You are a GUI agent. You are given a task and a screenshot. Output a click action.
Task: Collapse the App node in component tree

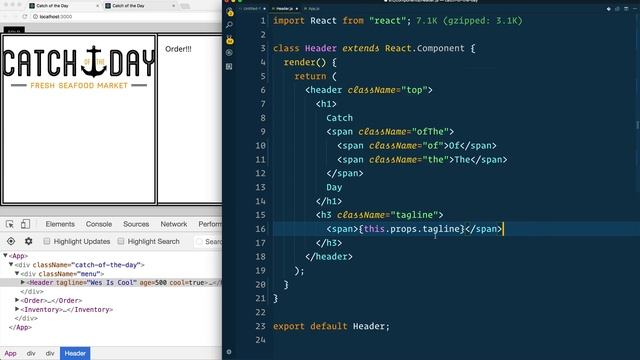tap(5, 256)
